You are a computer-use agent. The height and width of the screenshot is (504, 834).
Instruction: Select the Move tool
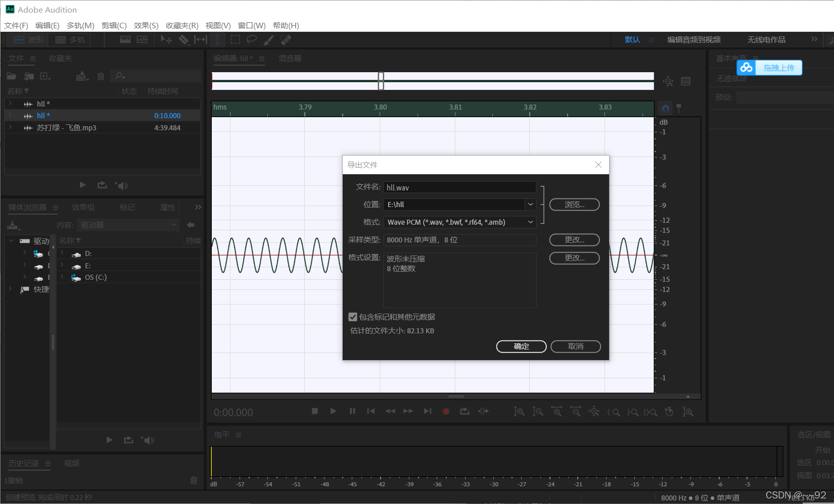(166, 40)
